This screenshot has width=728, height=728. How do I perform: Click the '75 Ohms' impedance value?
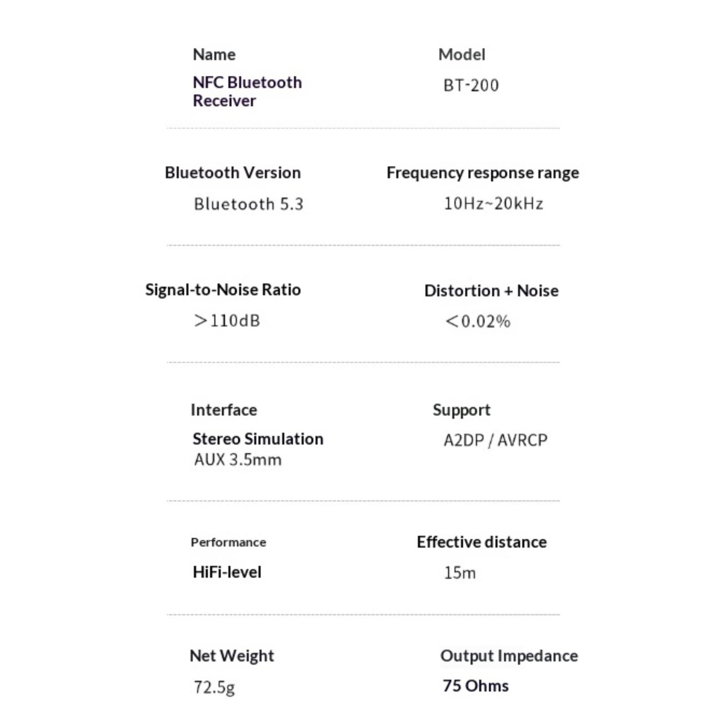[x=476, y=686]
